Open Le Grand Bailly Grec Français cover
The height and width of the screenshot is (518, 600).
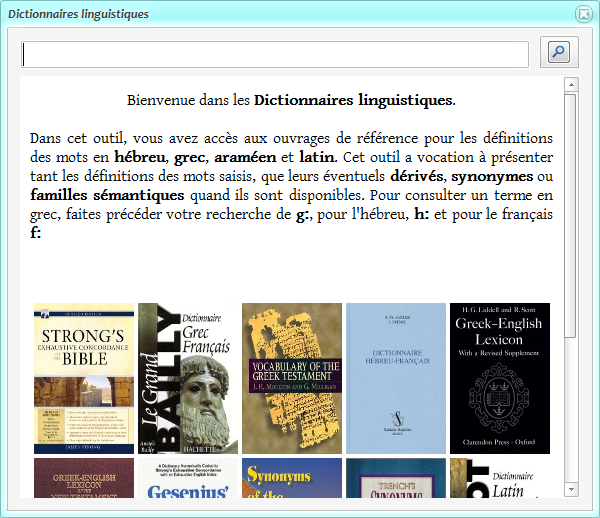188,378
